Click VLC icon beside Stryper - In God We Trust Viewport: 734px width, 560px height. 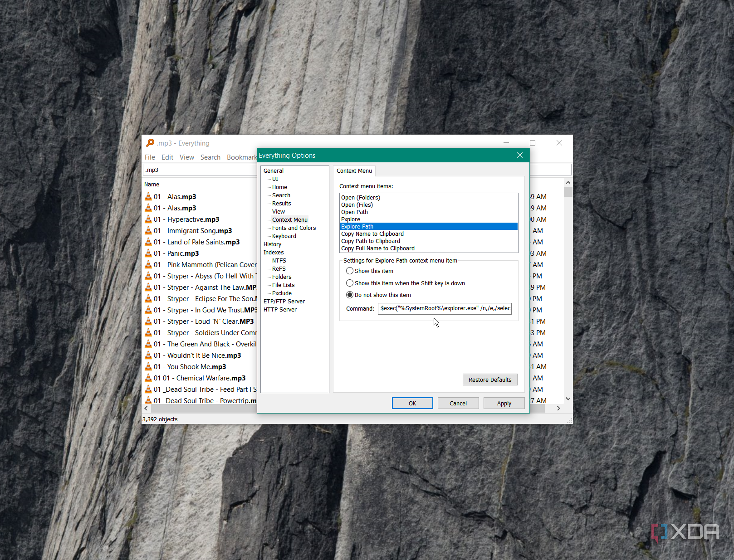pyautogui.click(x=148, y=310)
